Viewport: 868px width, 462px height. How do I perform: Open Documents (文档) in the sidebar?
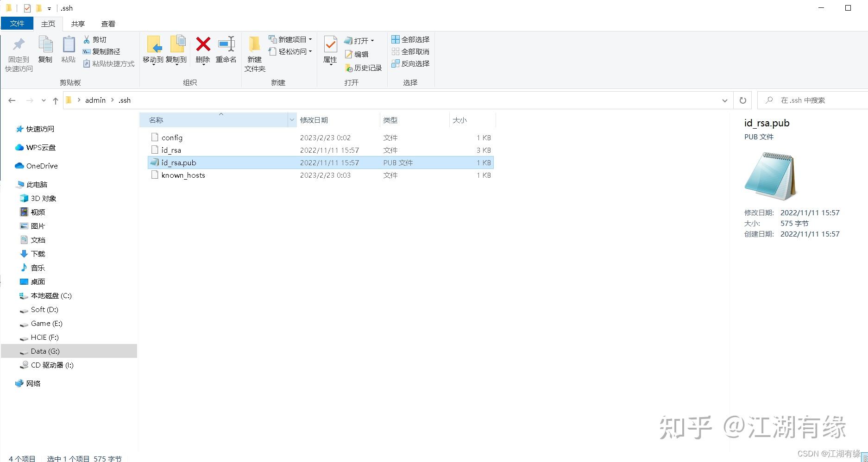(x=33, y=240)
